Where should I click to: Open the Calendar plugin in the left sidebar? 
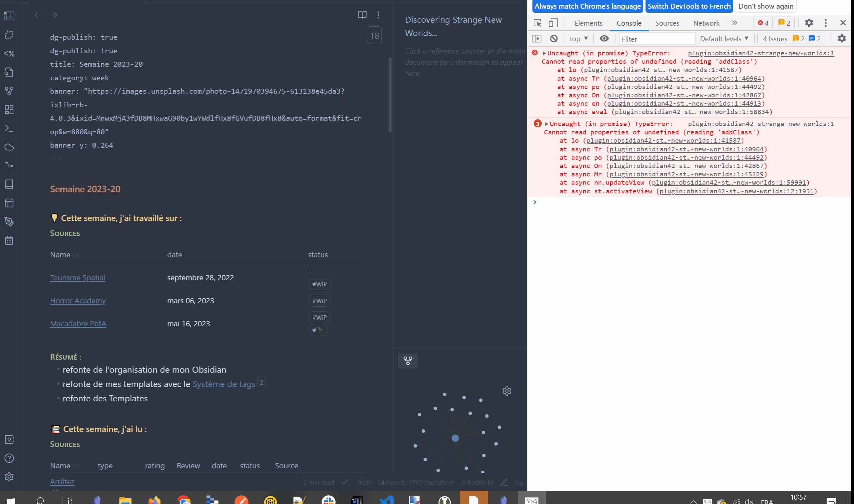(9, 240)
